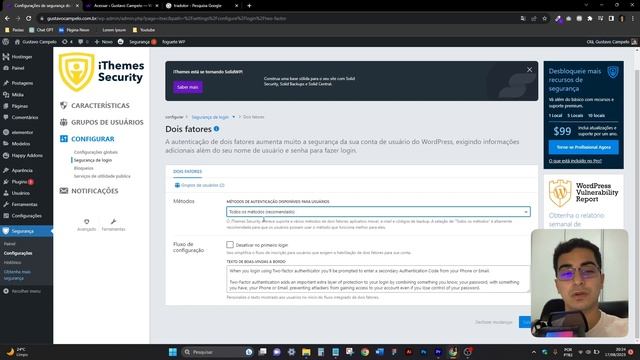Expand Segurança de login breadcrumb dropdown

click(x=233, y=117)
